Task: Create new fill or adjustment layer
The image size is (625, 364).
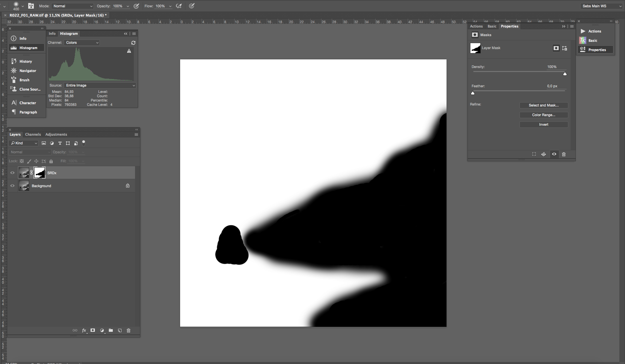Action: tap(102, 330)
